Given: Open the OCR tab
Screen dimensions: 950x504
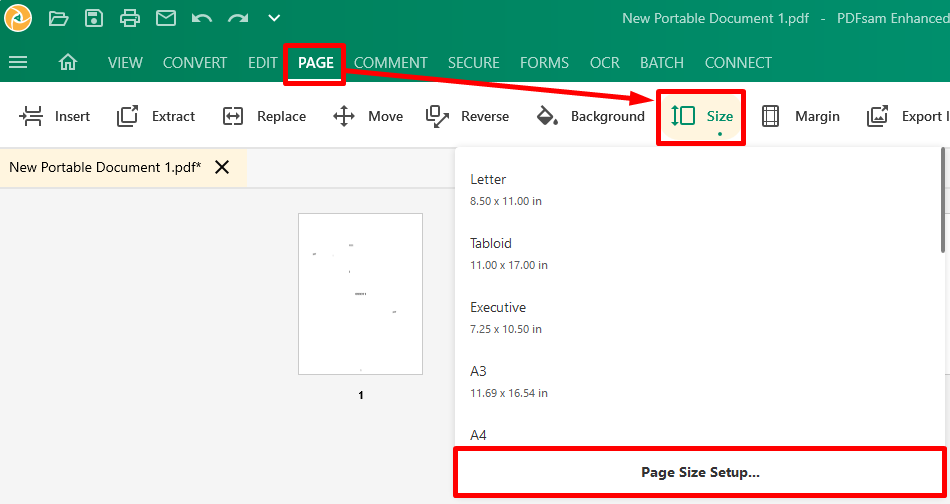Looking at the screenshot, I should [605, 63].
